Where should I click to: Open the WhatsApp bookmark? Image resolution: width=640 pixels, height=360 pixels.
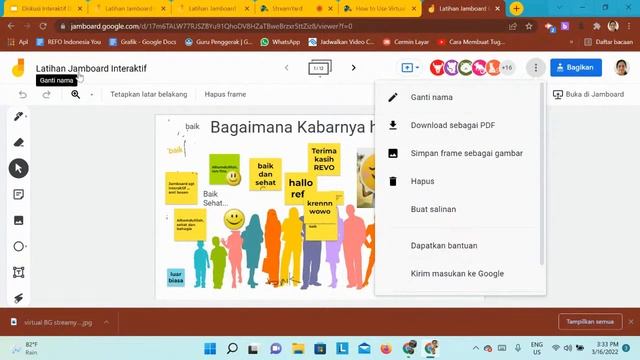click(280, 42)
